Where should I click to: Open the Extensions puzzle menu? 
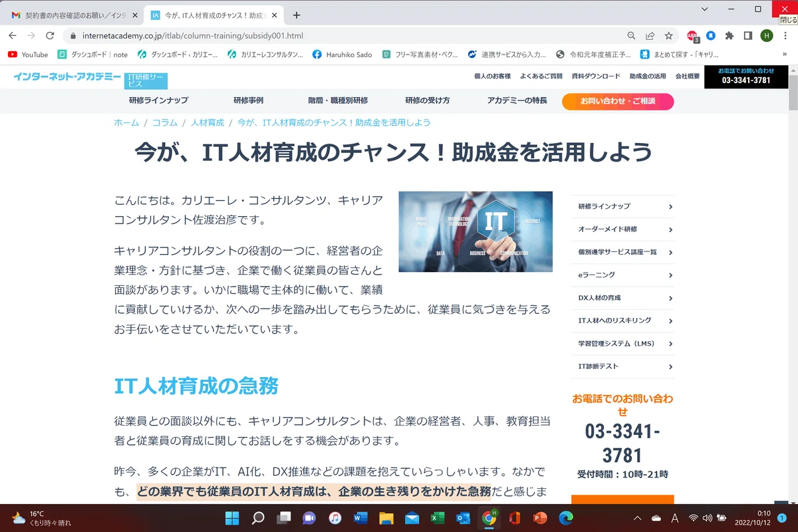[730, 35]
